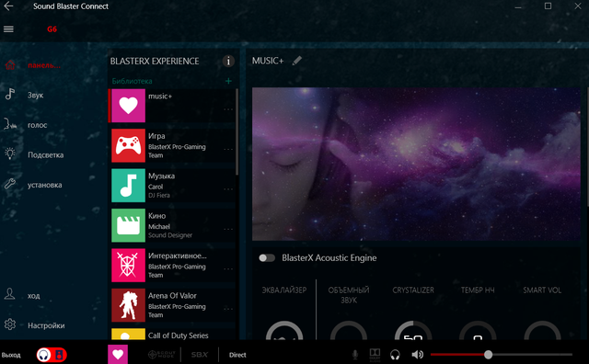Click the galaxy profile artwork
The width and height of the screenshot is (589, 364).
pos(416,164)
